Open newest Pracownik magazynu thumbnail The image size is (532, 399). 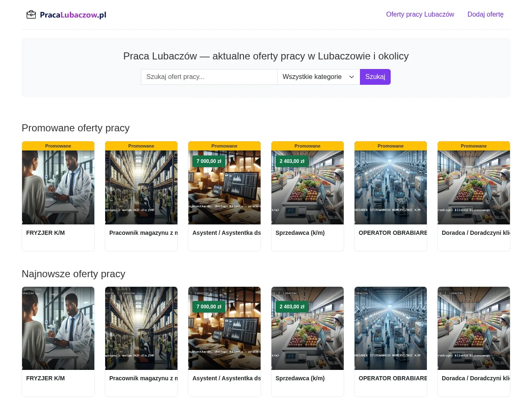tap(141, 328)
